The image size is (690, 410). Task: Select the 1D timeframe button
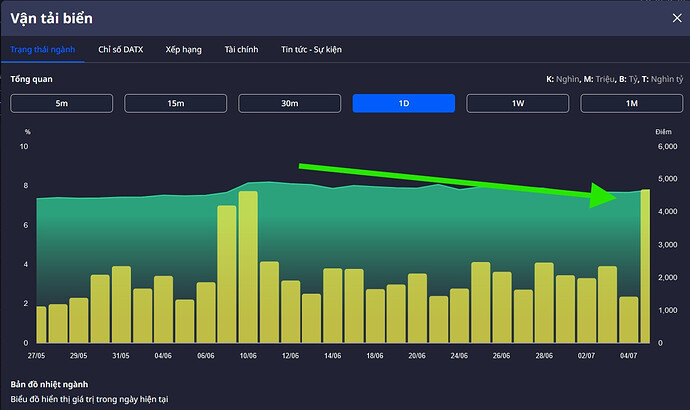403,104
